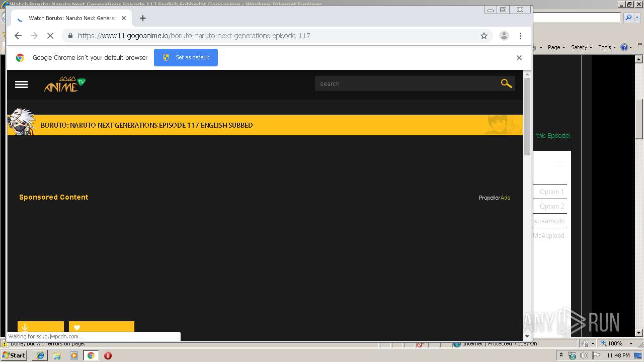Open the Action Center flag icon

pyautogui.click(x=596, y=355)
